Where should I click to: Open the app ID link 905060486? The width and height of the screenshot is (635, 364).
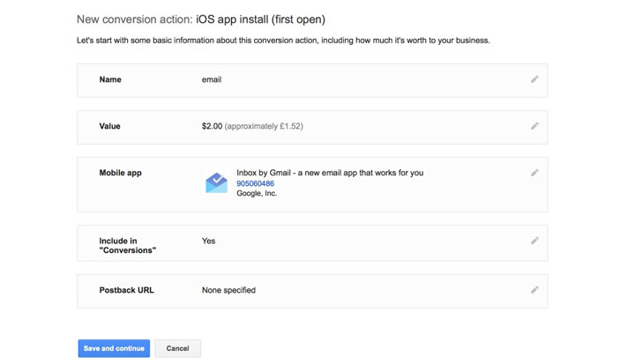point(255,183)
